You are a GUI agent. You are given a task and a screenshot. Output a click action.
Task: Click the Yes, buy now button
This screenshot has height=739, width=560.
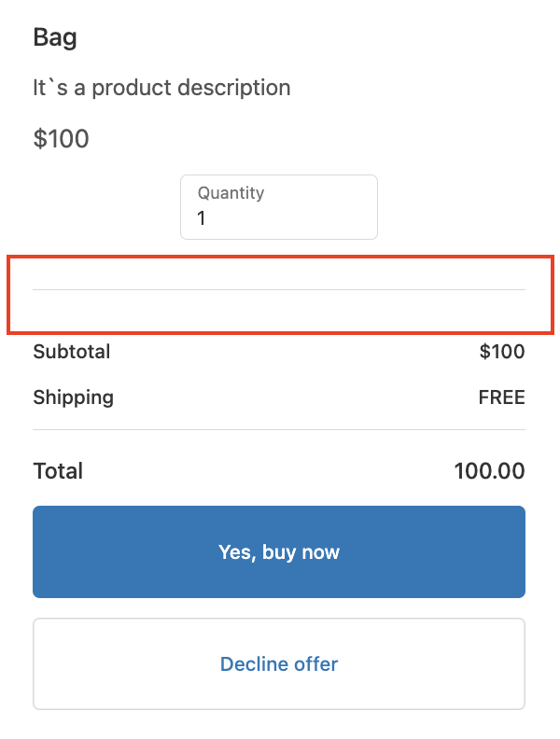(278, 551)
